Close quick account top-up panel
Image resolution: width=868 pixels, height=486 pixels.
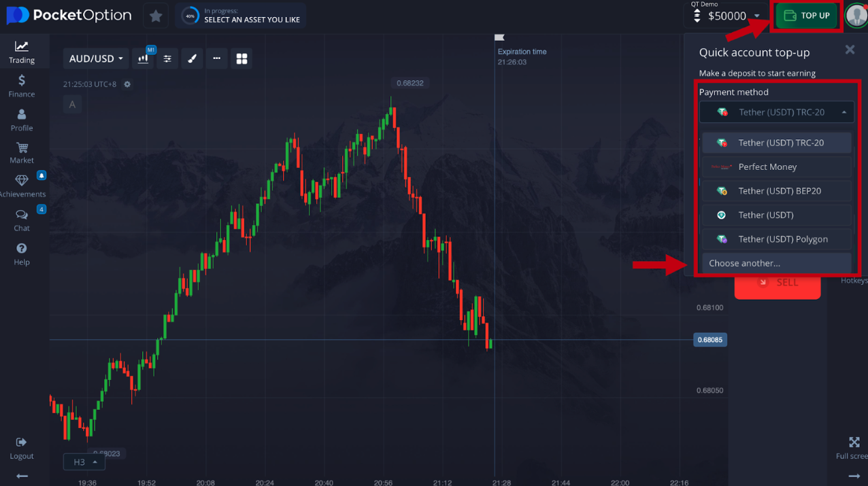click(850, 49)
